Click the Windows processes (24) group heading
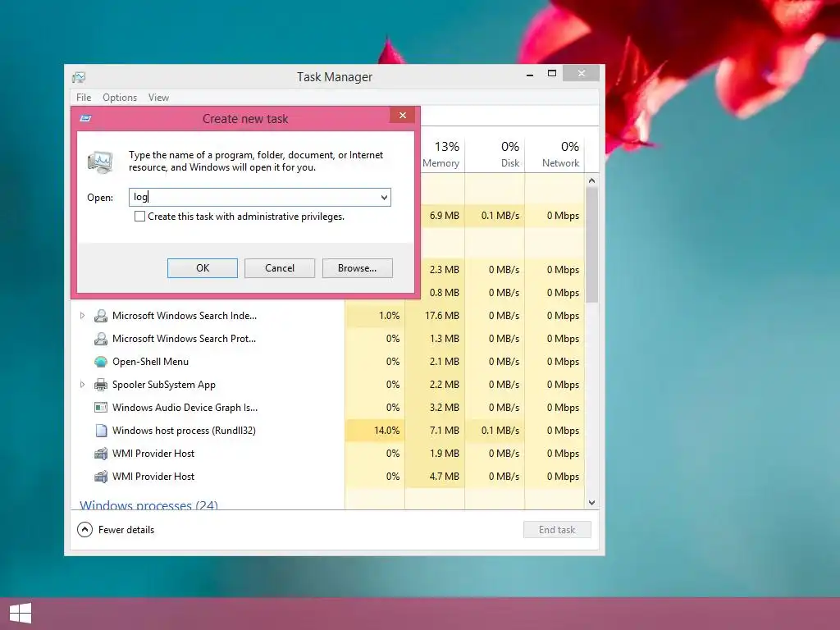 pos(149,504)
